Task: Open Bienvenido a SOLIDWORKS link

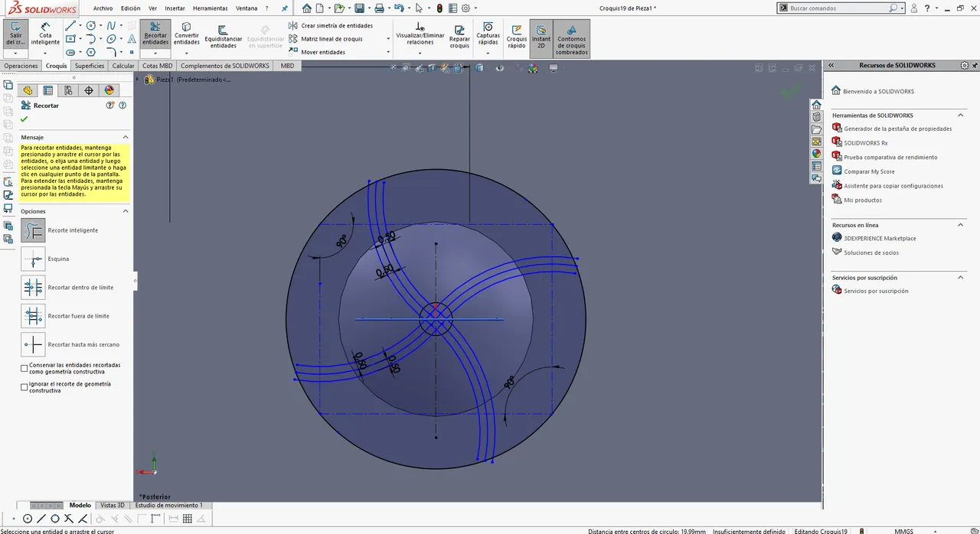Action: (878, 91)
